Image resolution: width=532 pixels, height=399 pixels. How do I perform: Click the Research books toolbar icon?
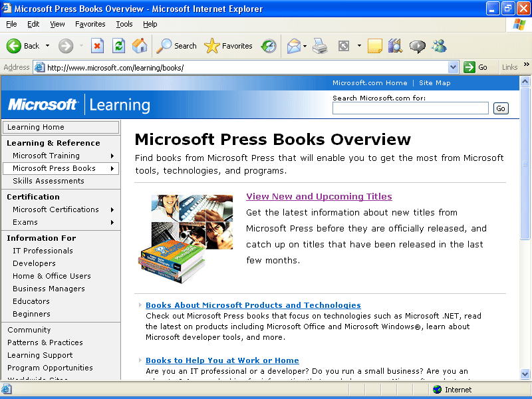(x=395, y=46)
